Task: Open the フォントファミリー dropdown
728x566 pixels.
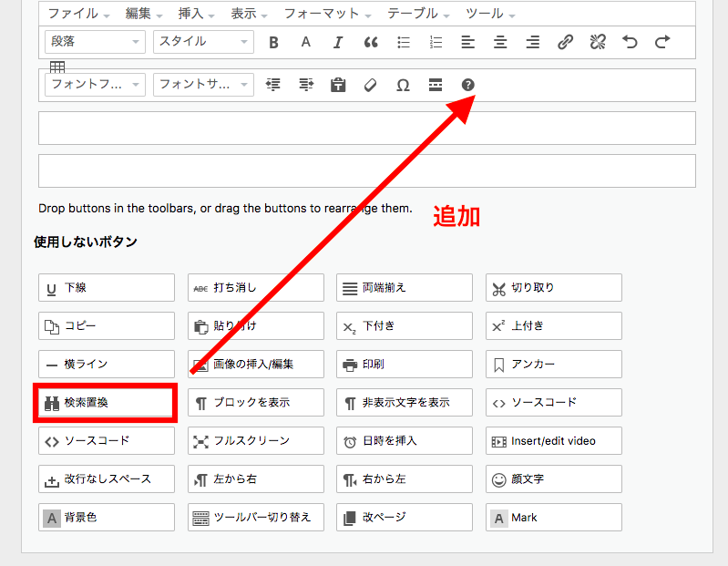Action: (95, 85)
